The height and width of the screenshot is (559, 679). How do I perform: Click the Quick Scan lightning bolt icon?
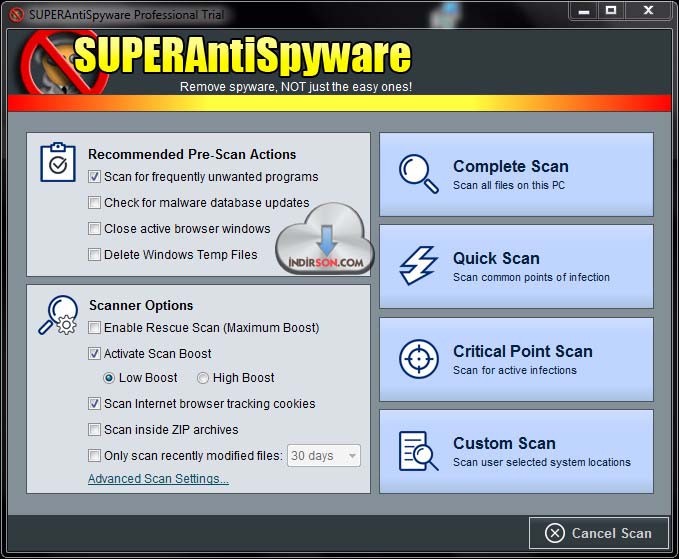click(418, 265)
